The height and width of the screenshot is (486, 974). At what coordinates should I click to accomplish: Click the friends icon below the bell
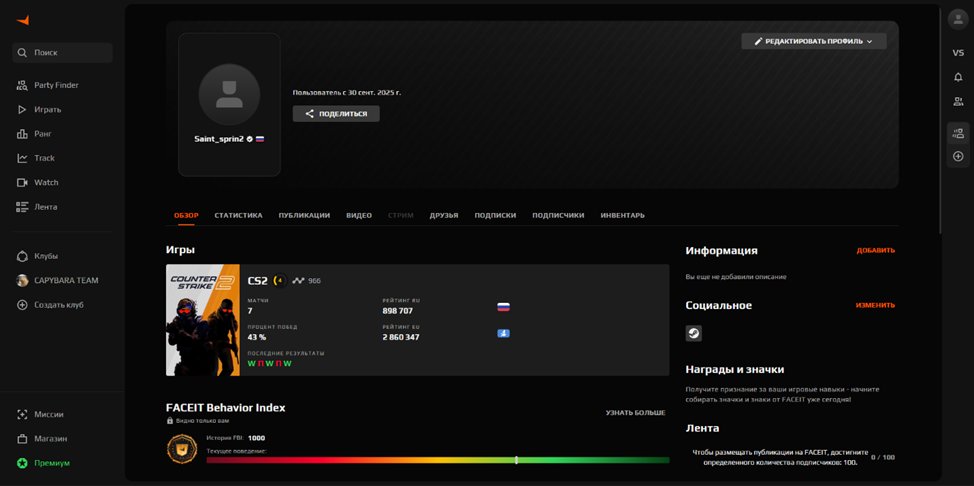(x=958, y=101)
